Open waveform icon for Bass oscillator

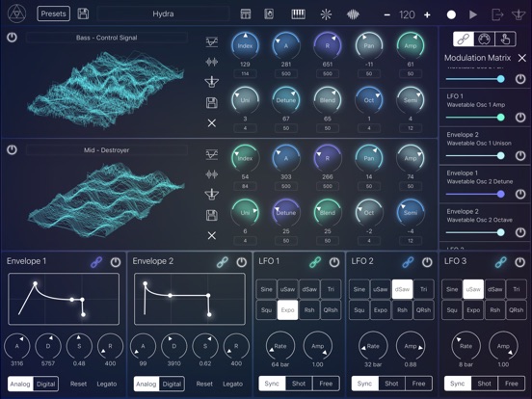[212, 62]
